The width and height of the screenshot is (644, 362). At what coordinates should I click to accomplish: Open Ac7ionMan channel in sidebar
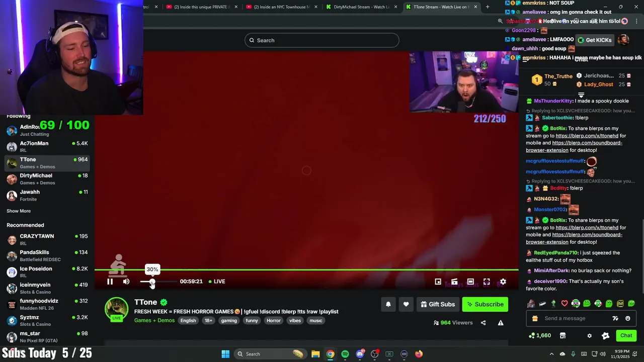click(x=47, y=146)
